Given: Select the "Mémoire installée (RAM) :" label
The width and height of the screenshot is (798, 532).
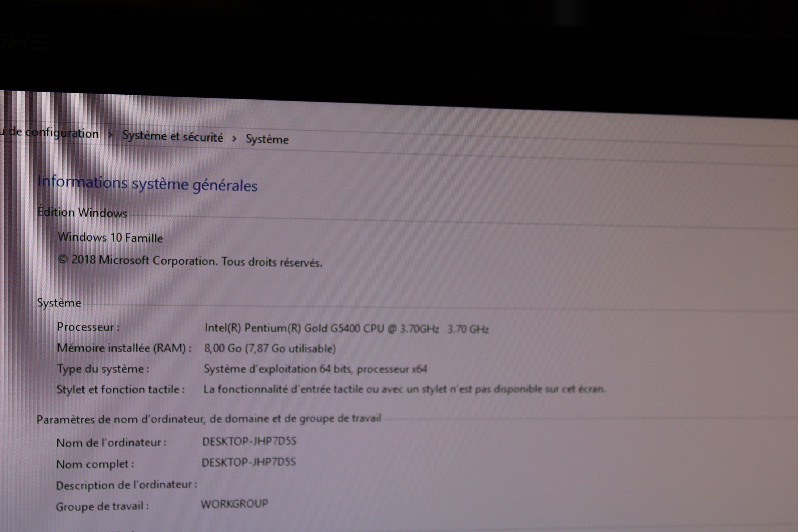Looking at the screenshot, I should (124, 348).
